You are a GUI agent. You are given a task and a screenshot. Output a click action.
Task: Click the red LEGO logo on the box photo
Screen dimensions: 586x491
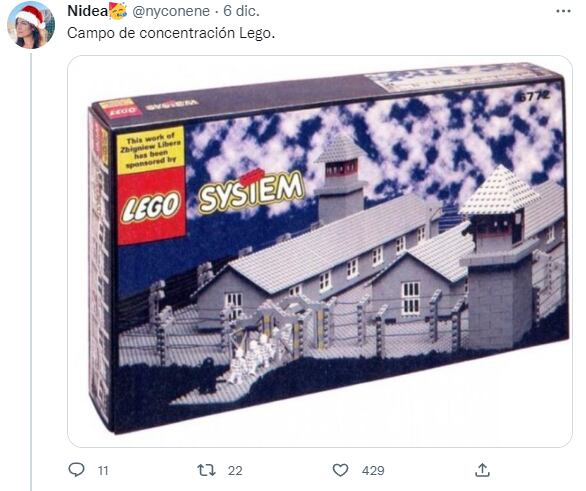click(151, 206)
